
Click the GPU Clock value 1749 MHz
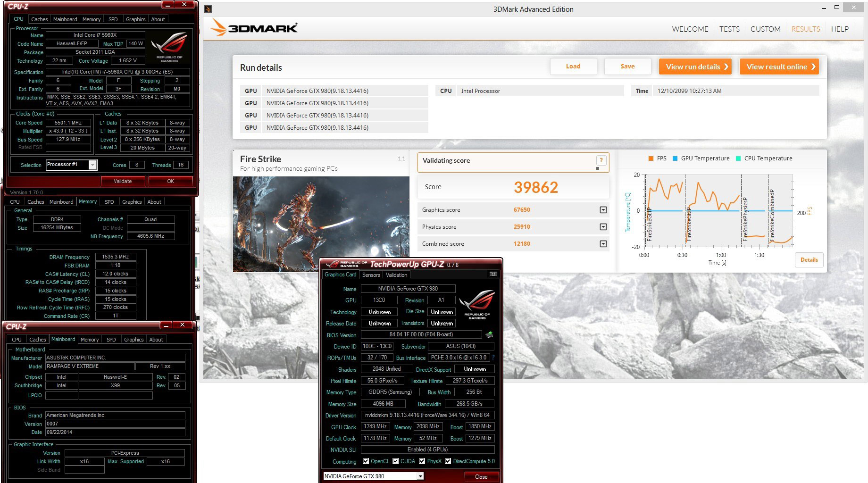point(376,427)
